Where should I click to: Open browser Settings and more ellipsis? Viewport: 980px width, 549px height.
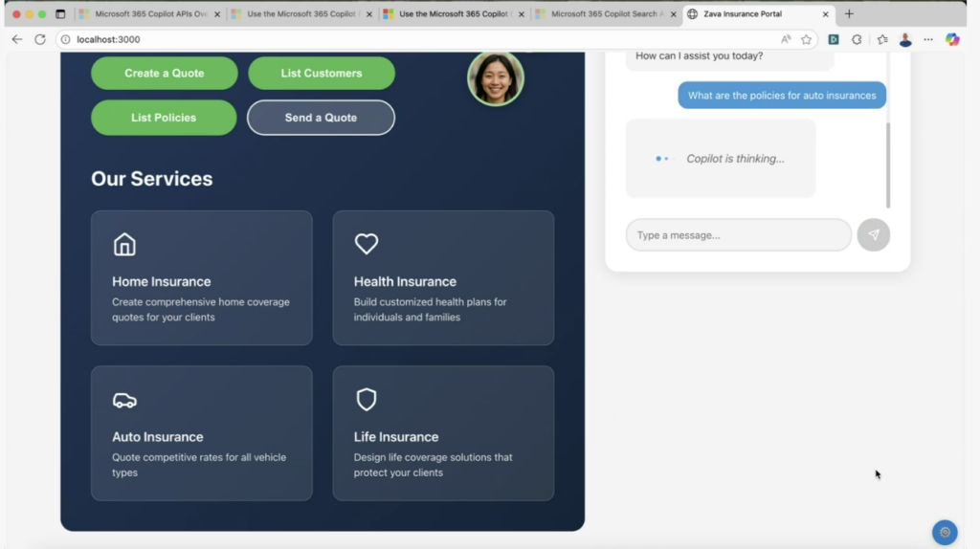coord(928,39)
